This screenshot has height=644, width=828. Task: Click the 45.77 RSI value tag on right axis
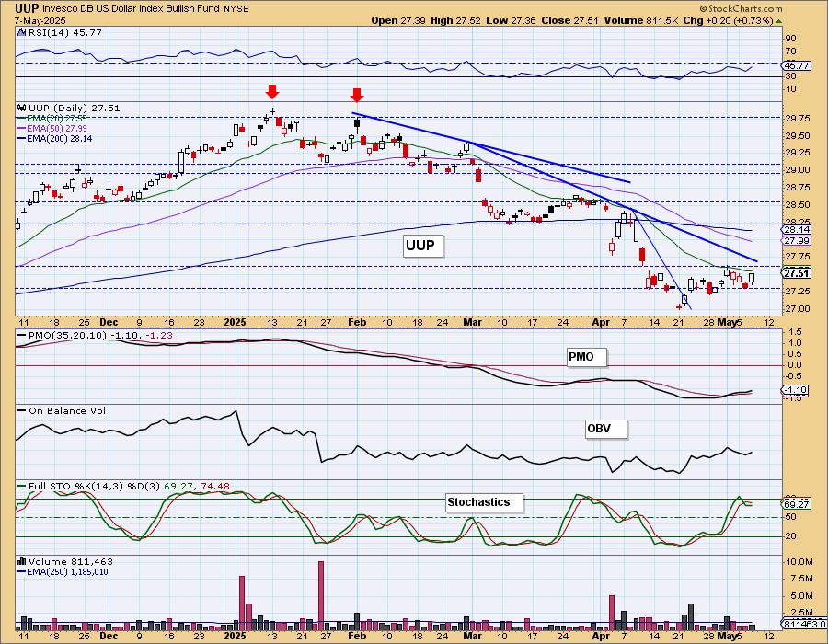(x=797, y=66)
